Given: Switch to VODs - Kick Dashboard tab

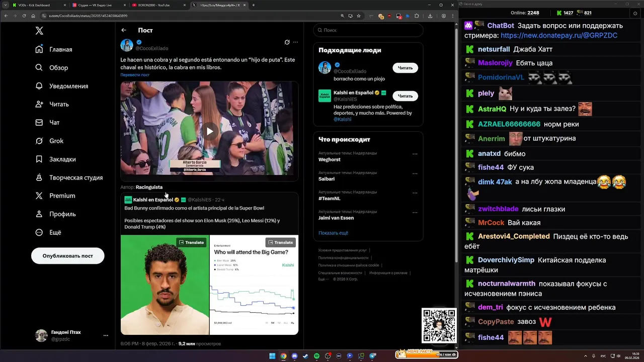Looking at the screenshot, I should click(x=39, y=5).
